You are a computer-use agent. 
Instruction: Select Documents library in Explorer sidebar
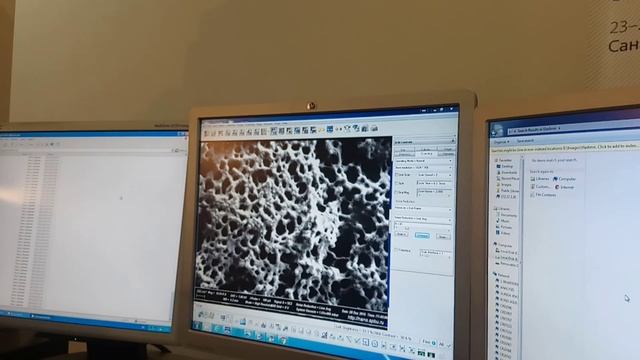pos(507,215)
